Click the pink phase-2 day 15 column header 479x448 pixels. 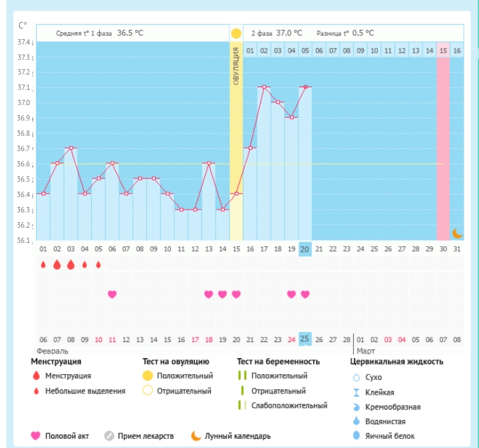tap(443, 51)
